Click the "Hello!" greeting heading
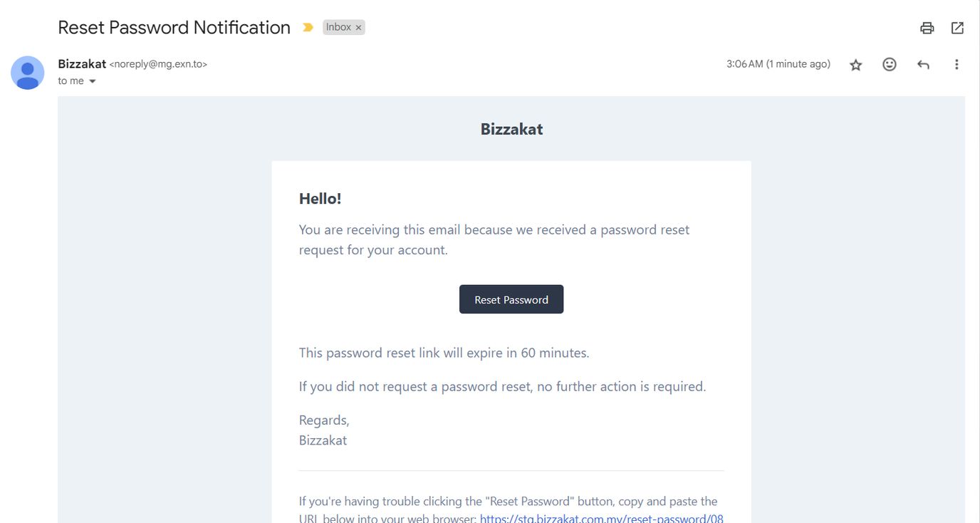 point(320,199)
